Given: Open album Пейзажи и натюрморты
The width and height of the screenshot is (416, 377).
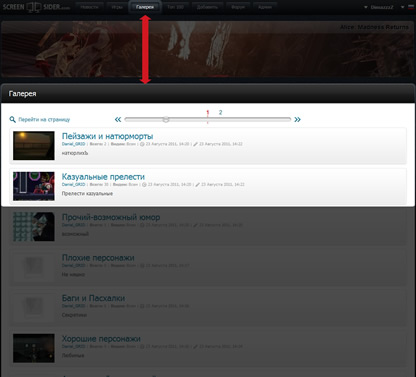Looking at the screenshot, I should tap(107, 136).
